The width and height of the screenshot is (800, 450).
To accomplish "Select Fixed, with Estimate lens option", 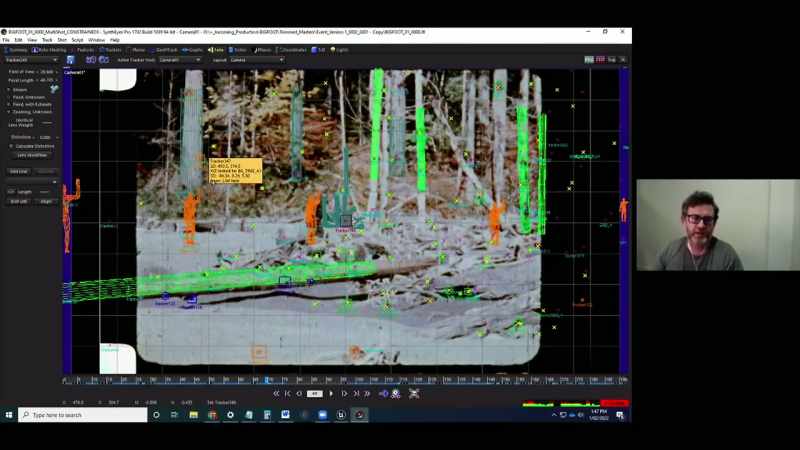I will pos(29,105).
